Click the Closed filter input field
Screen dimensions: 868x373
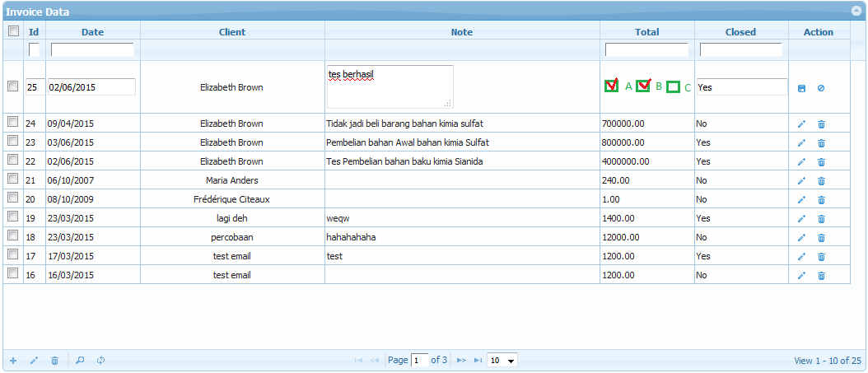click(741, 49)
